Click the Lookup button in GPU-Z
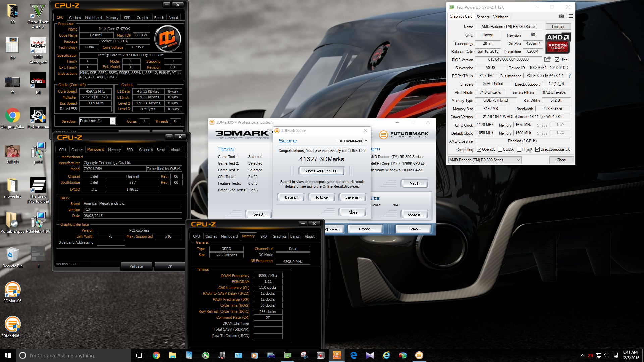This screenshot has width=644, height=362. [x=558, y=27]
